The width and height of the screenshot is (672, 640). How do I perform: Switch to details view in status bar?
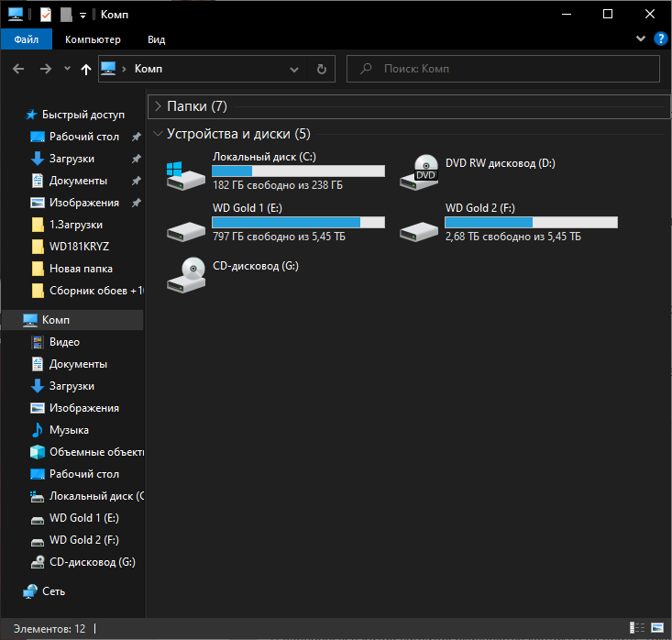point(638,629)
